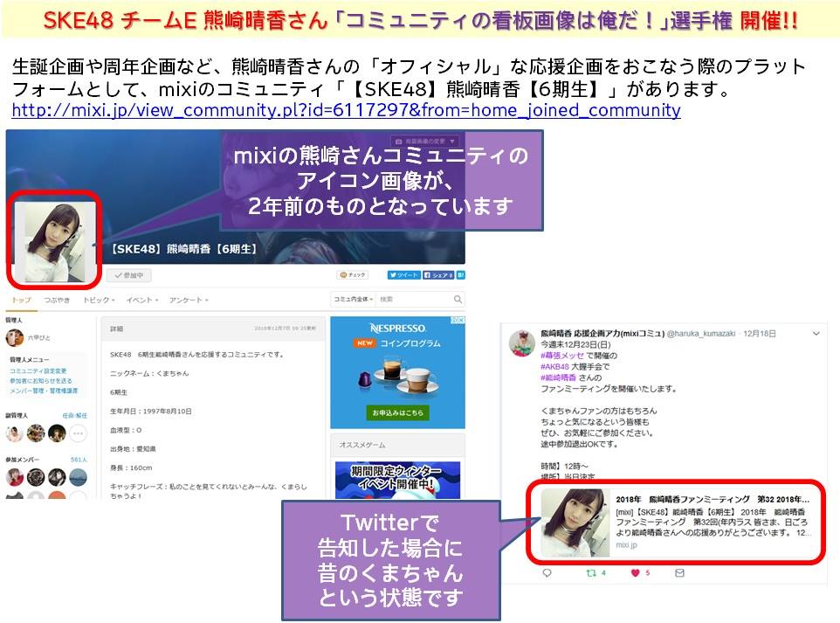Click the 任命・解任 link
The image size is (840, 623).
74,416
